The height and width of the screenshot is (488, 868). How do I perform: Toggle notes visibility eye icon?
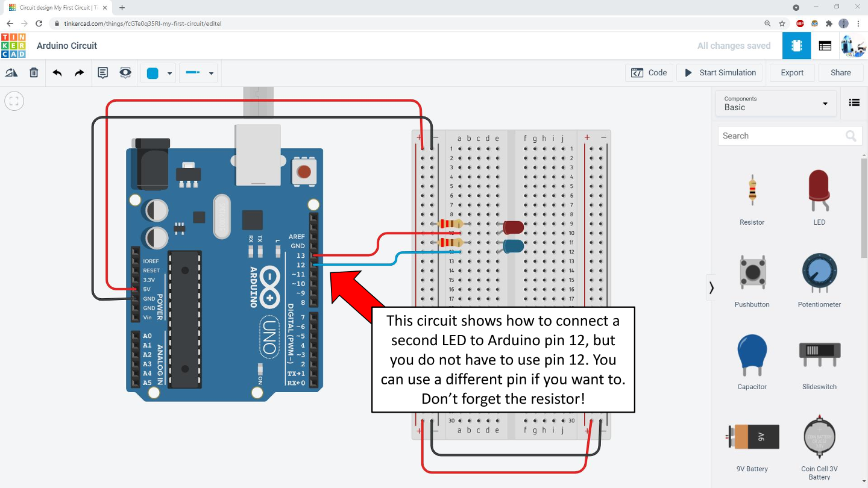pos(125,73)
